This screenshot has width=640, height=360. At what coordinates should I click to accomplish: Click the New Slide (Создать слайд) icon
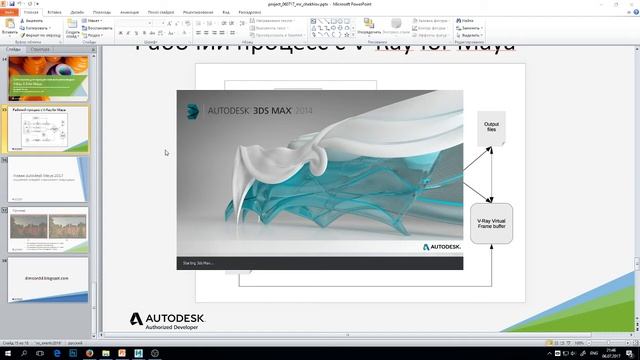[72, 24]
